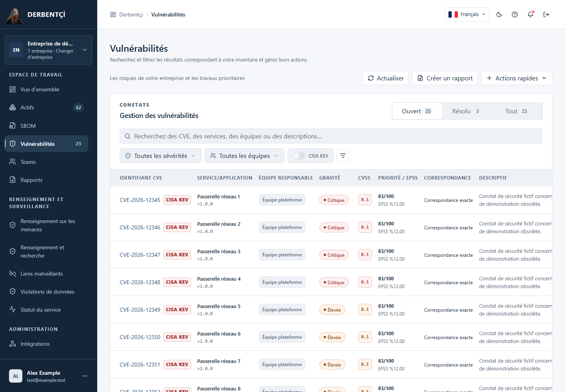
Task: Switch to the Résolu tab
Action: (466, 111)
